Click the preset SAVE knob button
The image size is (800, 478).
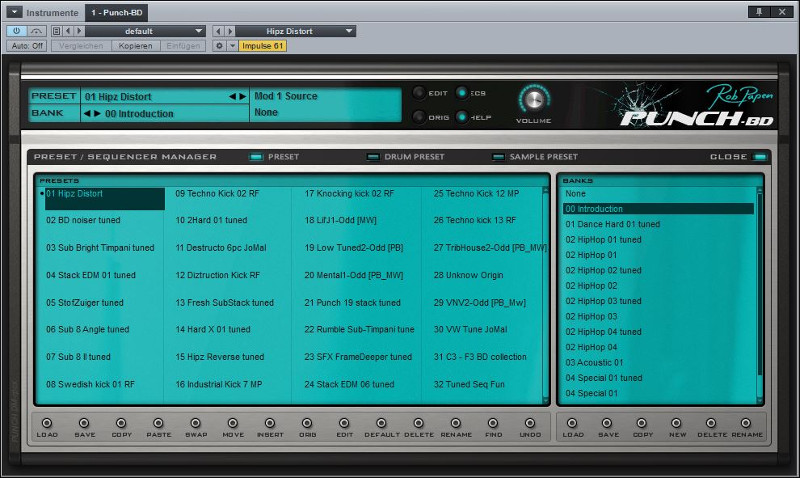[84, 423]
